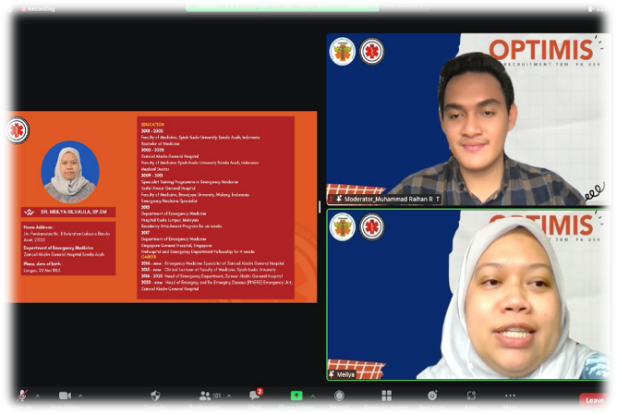Open the Reactions menu
Viewport: 617px width, 414px height.
point(432,397)
